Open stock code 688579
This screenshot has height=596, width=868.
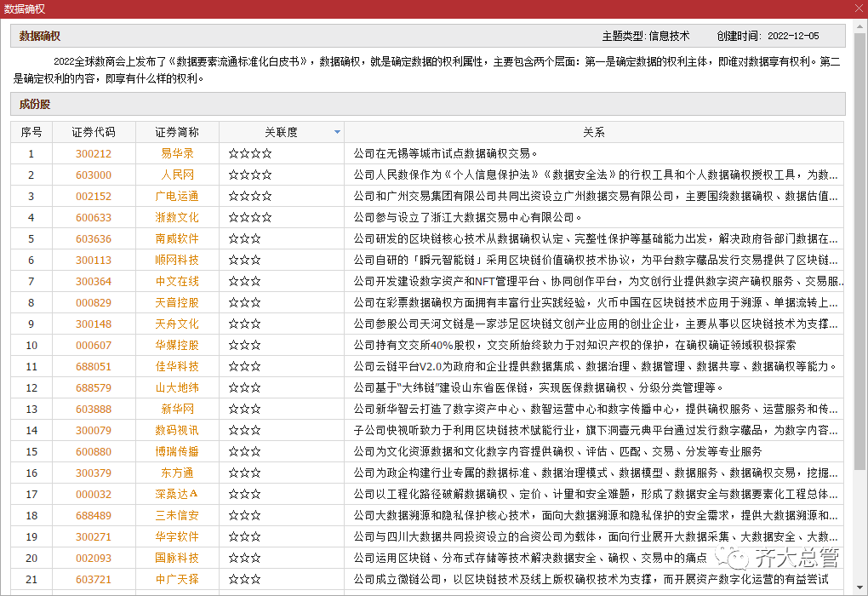pos(94,387)
